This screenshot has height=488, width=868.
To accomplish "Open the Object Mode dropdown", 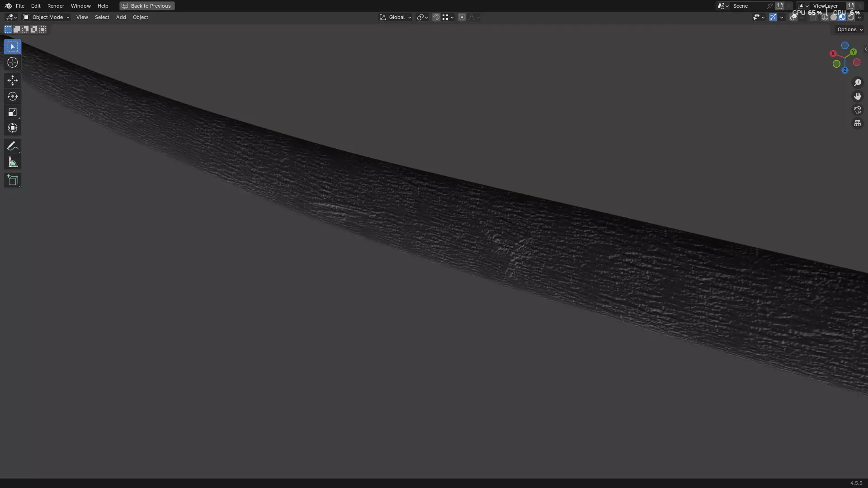I will click(46, 17).
